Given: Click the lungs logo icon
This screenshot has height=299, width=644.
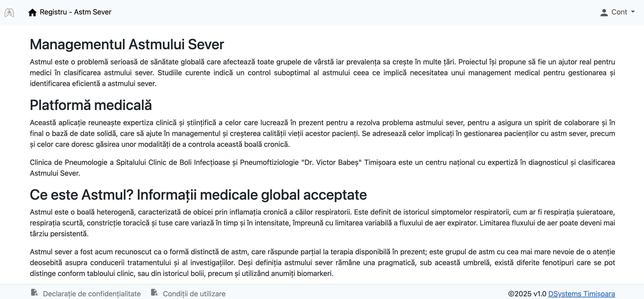Looking at the screenshot, I should coord(9,12).
